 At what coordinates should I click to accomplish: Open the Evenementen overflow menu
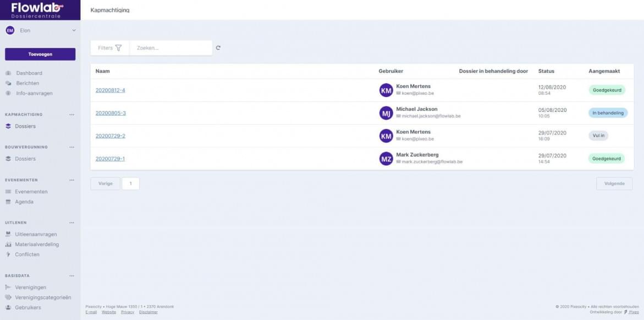(70, 180)
